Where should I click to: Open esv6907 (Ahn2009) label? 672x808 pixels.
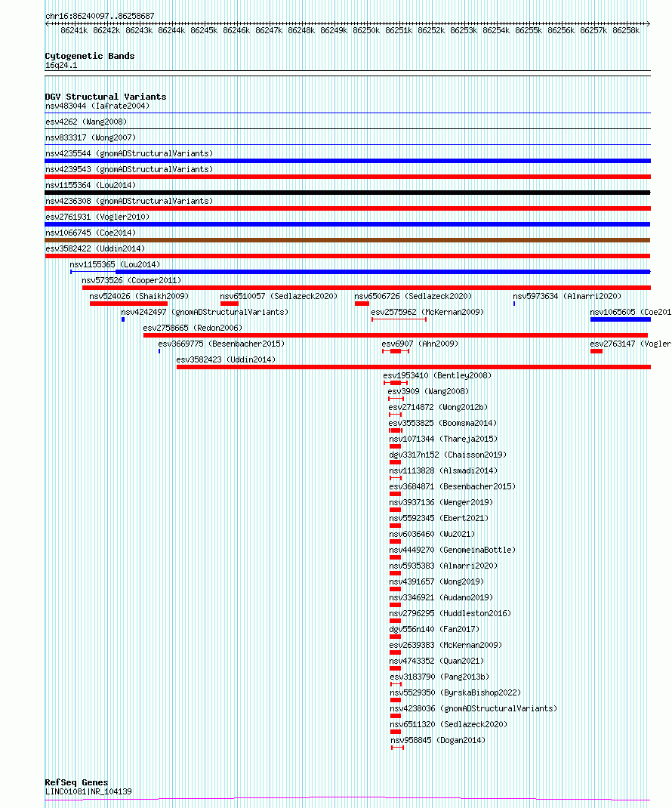pyautogui.click(x=420, y=344)
